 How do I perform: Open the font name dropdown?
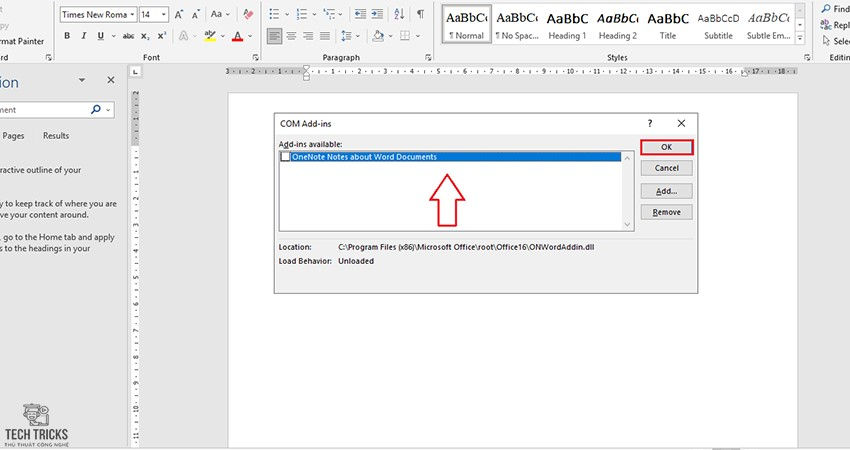[132, 15]
